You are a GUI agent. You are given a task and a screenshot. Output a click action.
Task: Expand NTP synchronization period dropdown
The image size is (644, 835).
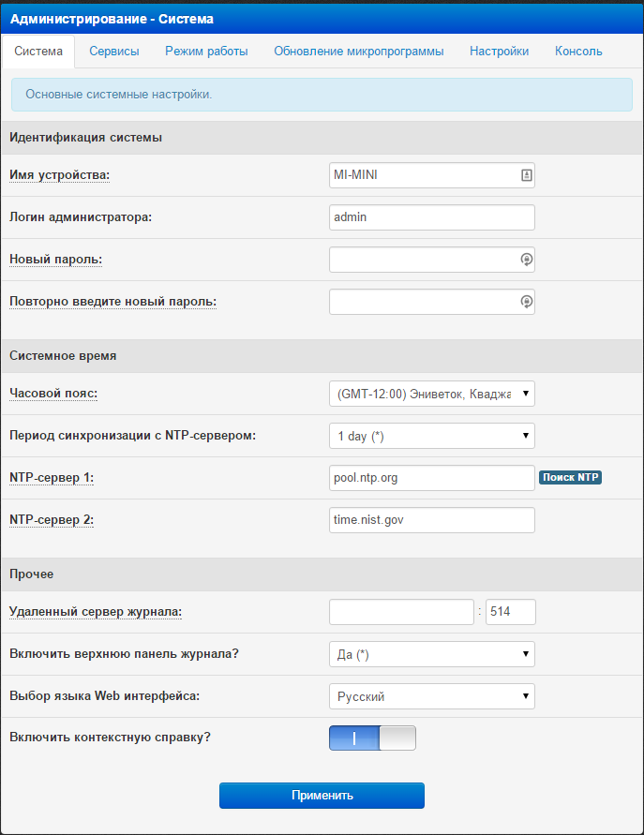(x=431, y=436)
